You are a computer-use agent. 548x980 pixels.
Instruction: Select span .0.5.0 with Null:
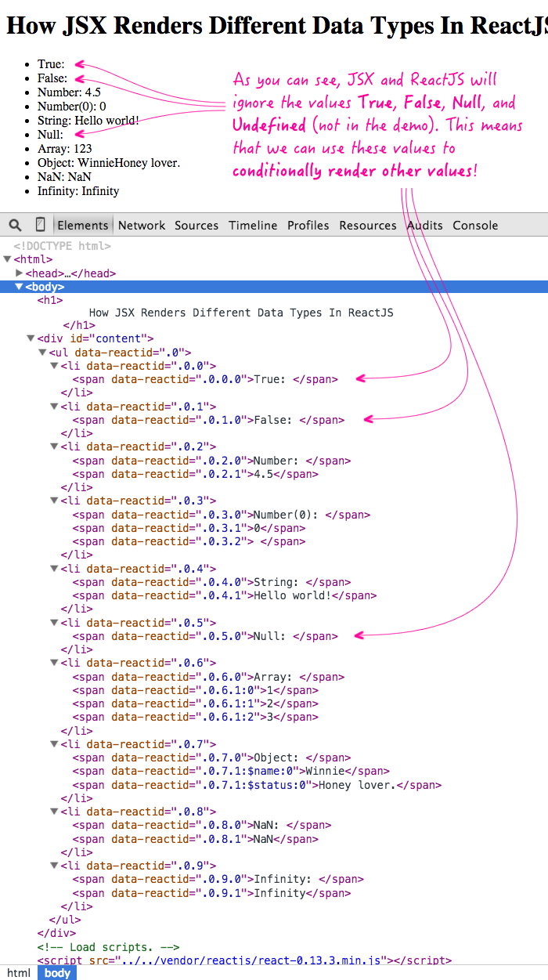click(205, 636)
